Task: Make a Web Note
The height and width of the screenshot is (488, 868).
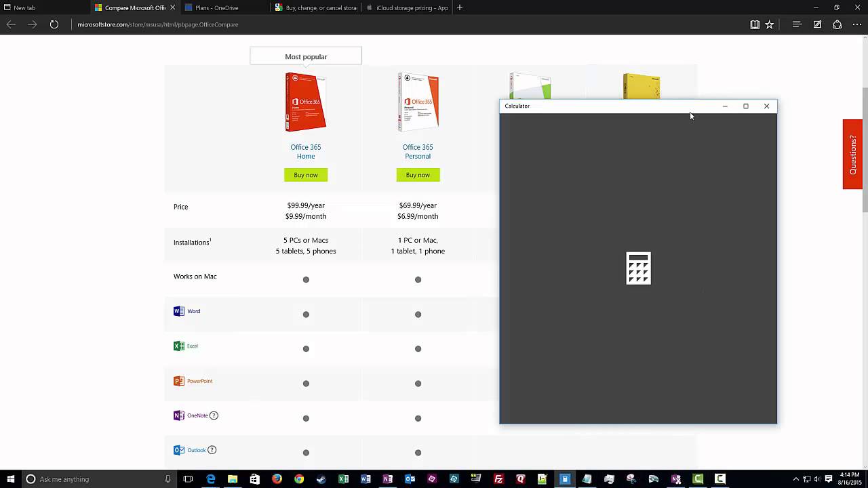Action: (x=818, y=24)
